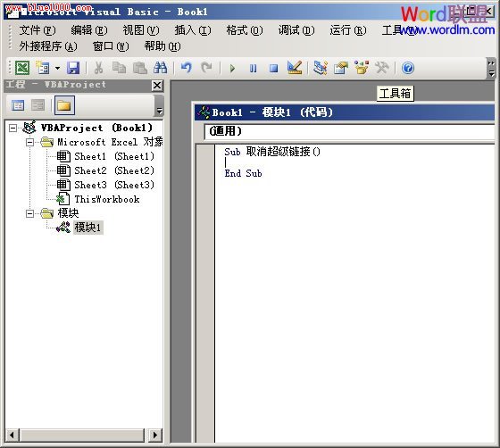Click the Copy toolbar icon

pos(119,68)
